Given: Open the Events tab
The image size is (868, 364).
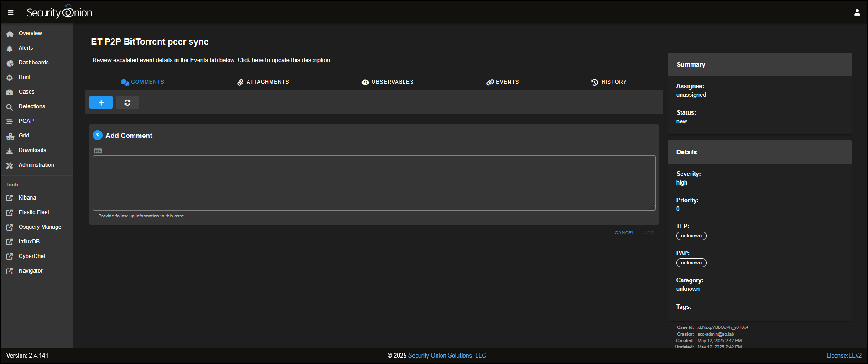Looking at the screenshot, I should coord(503,82).
